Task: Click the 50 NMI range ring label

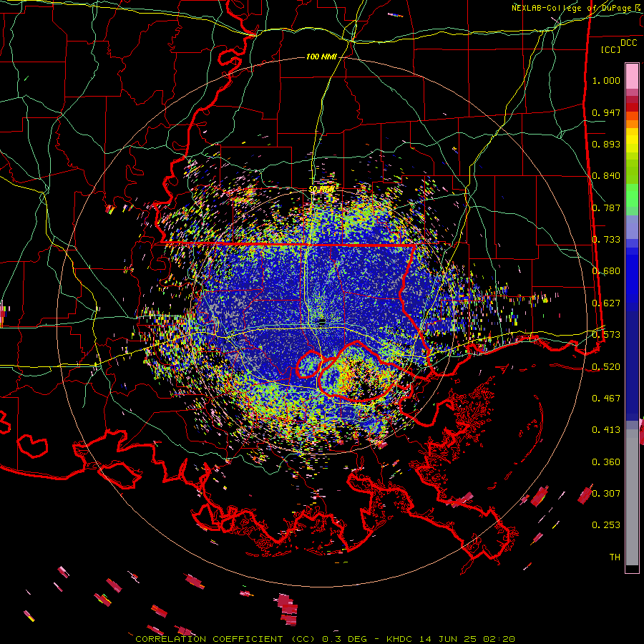Action: (x=321, y=190)
